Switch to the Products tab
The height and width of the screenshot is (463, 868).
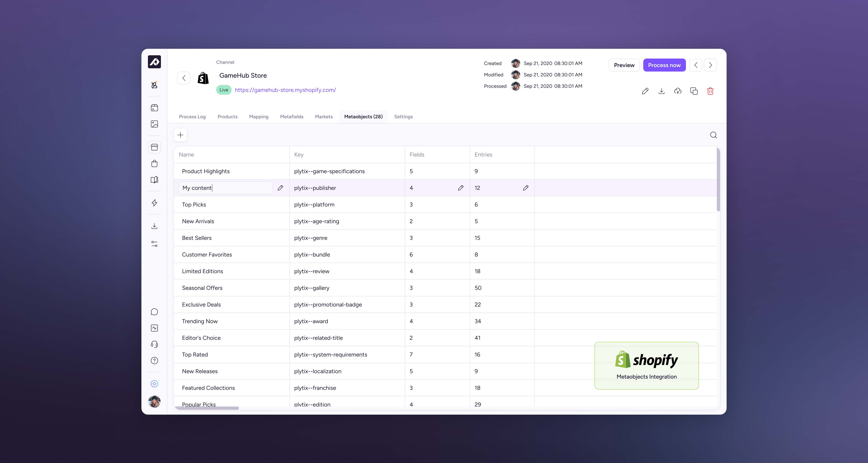click(x=227, y=117)
